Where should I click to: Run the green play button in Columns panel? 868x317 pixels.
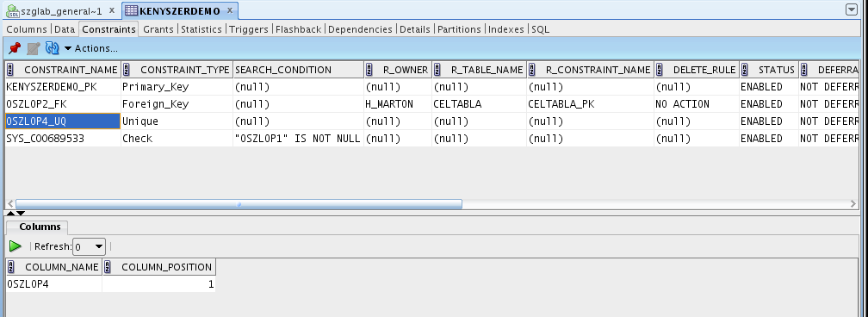pos(15,246)
